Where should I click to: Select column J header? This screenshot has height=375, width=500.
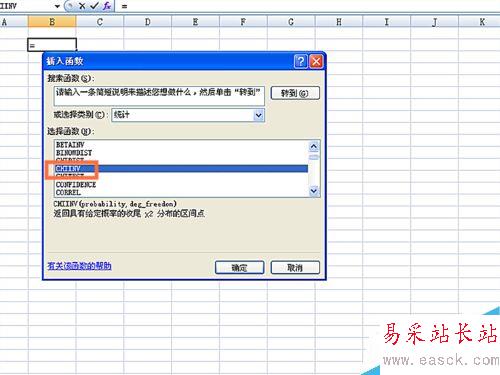(435, 22)
